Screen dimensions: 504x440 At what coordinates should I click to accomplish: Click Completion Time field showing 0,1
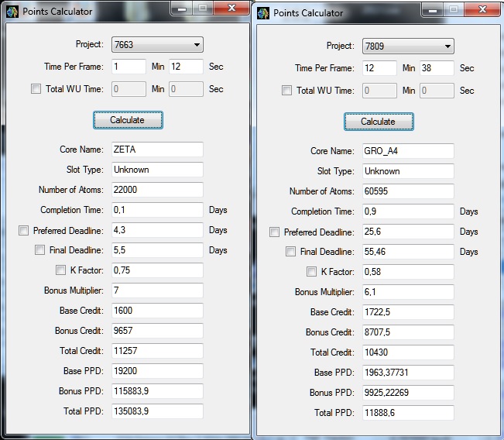point(157,210)
